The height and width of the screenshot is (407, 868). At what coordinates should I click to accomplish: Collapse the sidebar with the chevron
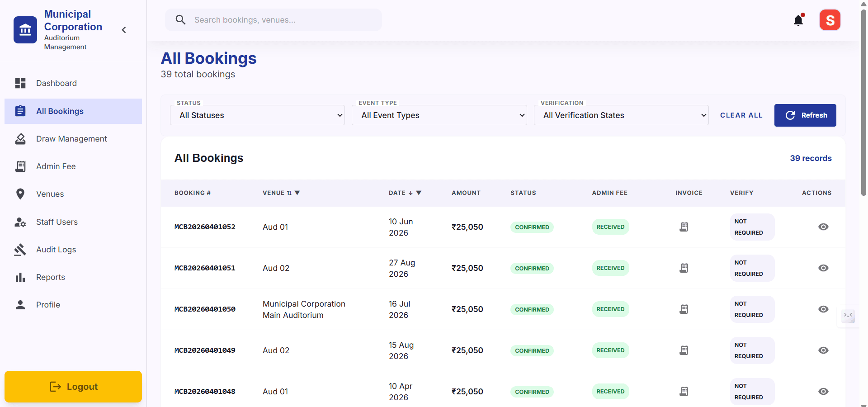click(x=124, y=30)
